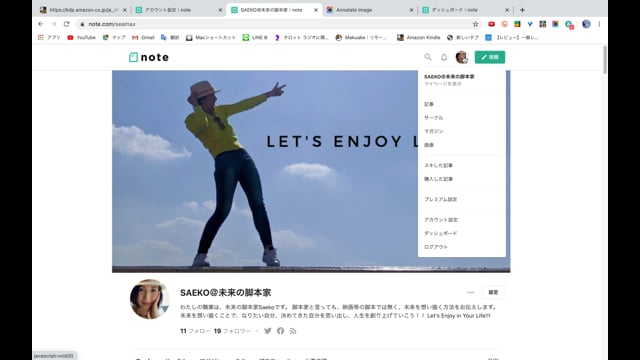Open the マップ bookmark
This screenshot has height=360, width=640.
pyautogui.click(x=114, y=37)
